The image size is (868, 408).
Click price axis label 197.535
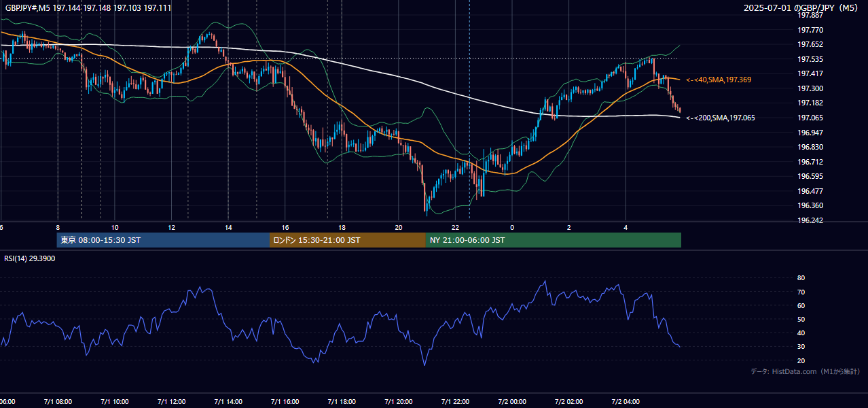pos(810,60)
